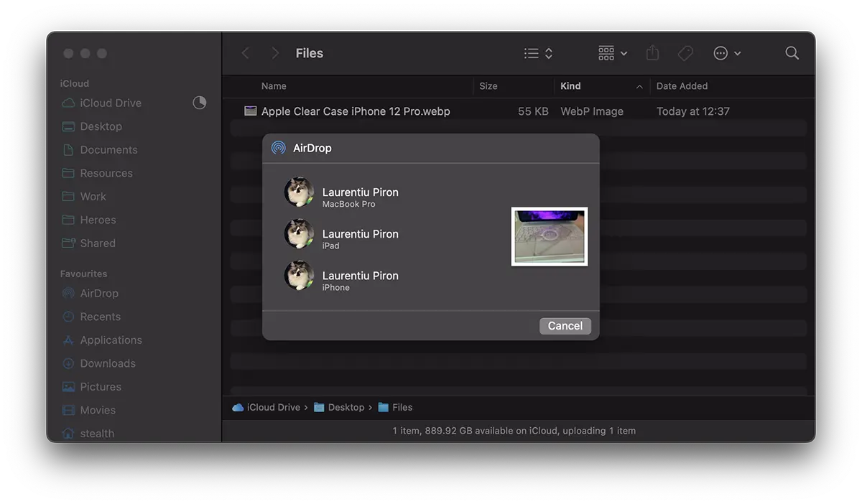Open the Group By grid dropdown
The width and height of the screenshot is (862, 504).
[x=613, y=53]
